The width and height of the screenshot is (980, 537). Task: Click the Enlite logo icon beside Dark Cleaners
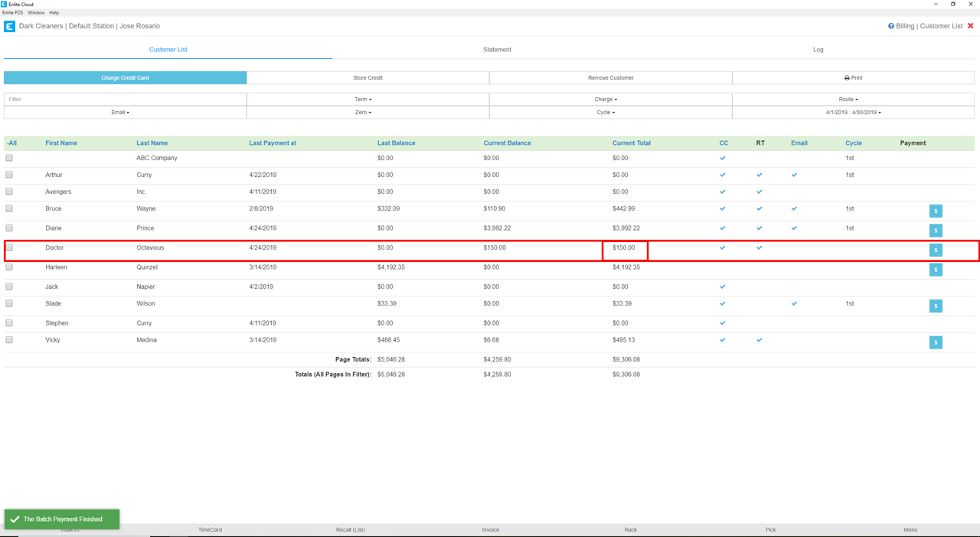coord(9,26)
